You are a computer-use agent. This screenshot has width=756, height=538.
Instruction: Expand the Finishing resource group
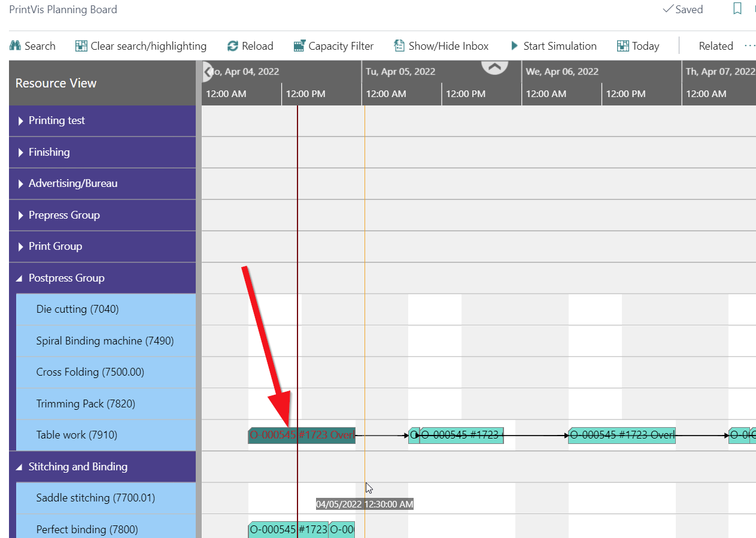point(21,153)
